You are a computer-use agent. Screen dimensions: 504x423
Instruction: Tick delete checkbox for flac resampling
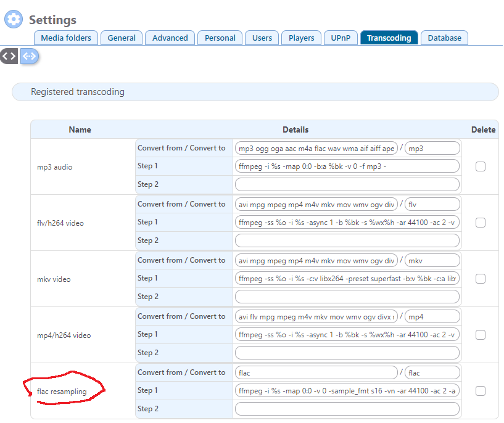pyautogui.click(x=480, y=391)
